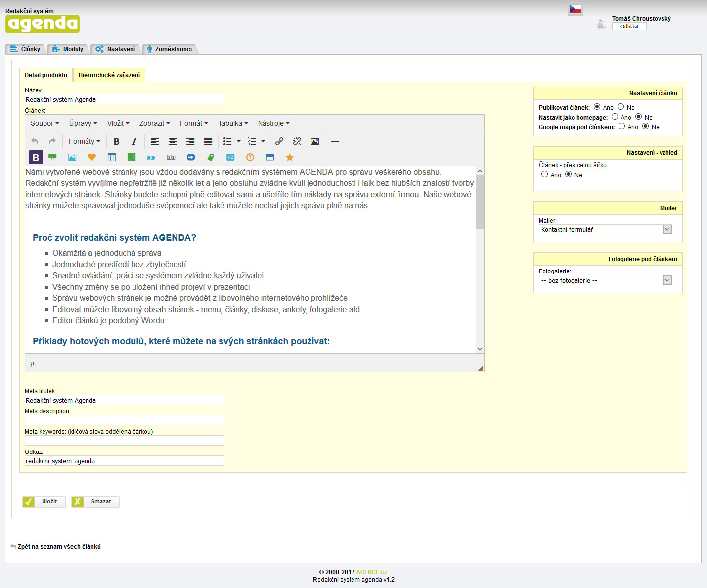The width and height of the screenshot is (707, 588).
Task: Open the Zobrazit editor menu
Action: [x=155, y=123]
